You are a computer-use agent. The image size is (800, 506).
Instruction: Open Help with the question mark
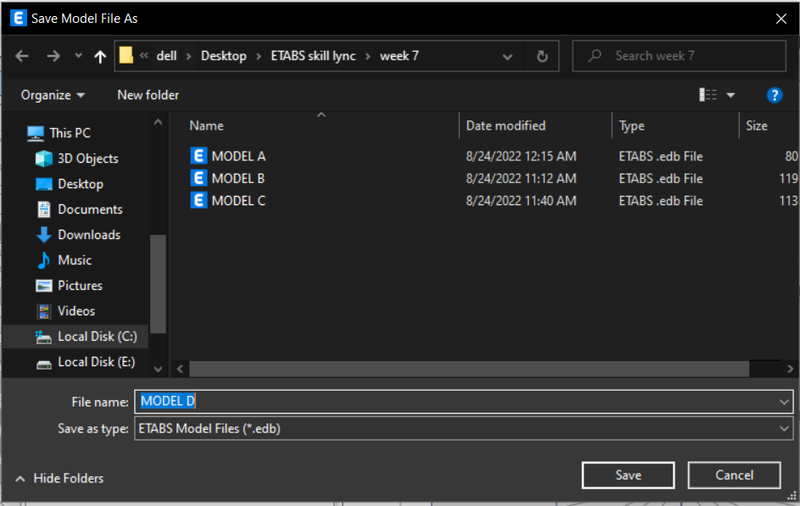click(x=774, y=95)
